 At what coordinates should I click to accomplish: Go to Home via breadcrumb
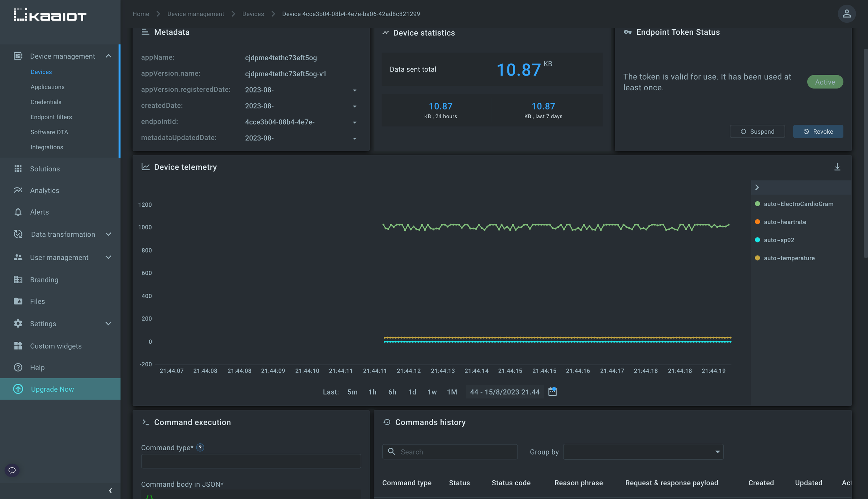pos(141,14)
